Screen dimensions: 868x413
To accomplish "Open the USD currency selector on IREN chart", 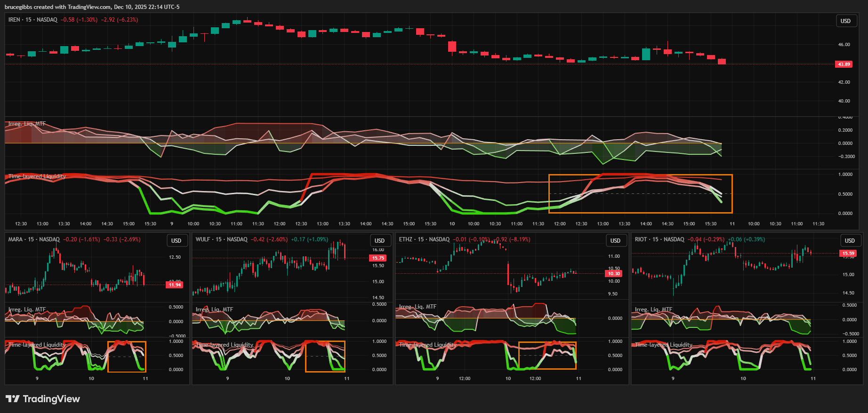I will 845,21.
